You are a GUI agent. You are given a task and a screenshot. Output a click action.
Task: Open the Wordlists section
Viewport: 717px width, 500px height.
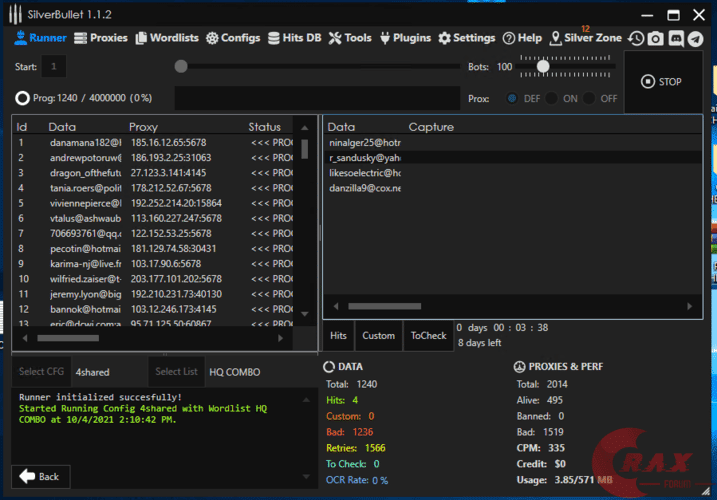coord(167,38)
